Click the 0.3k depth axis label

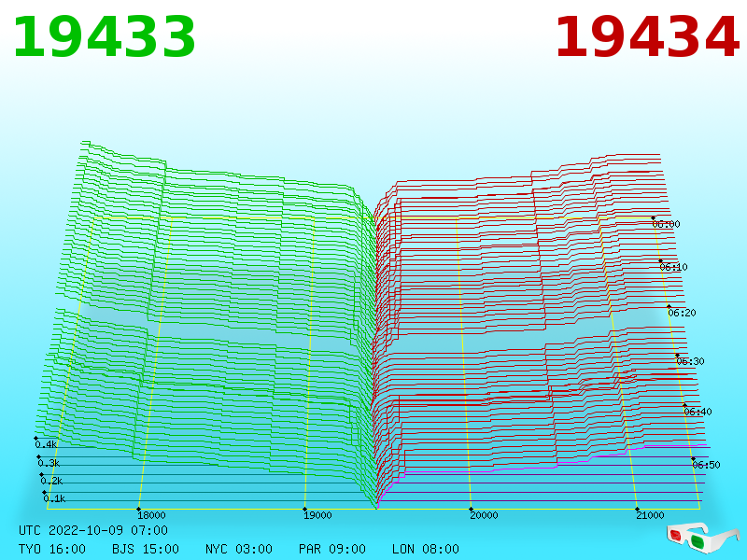click(49, 463)
